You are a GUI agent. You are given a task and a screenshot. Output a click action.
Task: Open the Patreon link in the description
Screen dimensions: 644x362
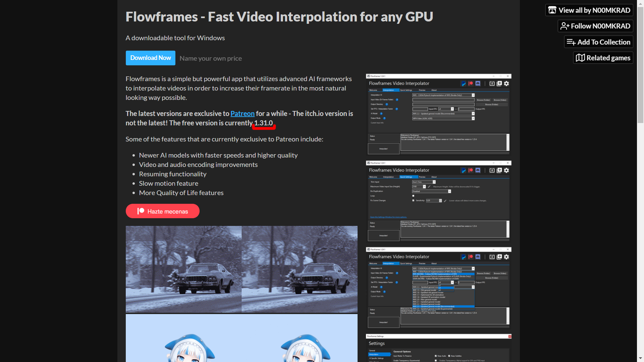point(242,114)
